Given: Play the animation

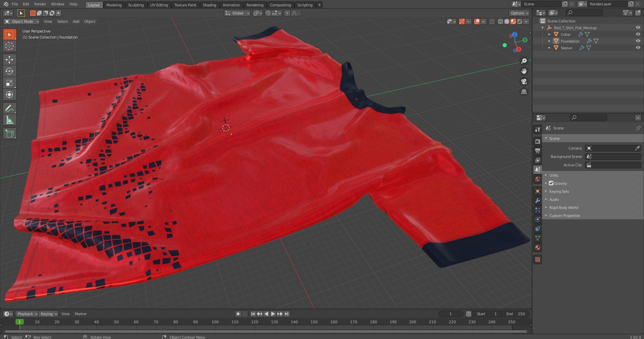Looking at the screenshot, I should (273, 314).
